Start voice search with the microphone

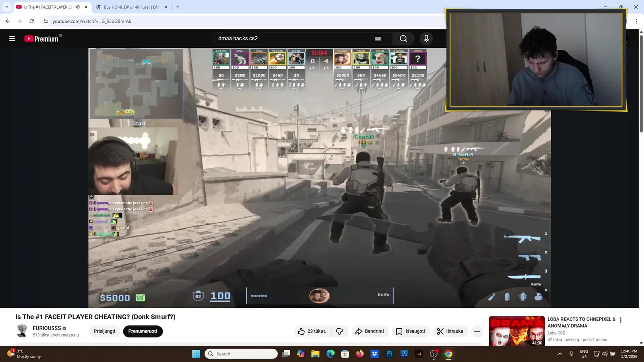tap(426, 39)
